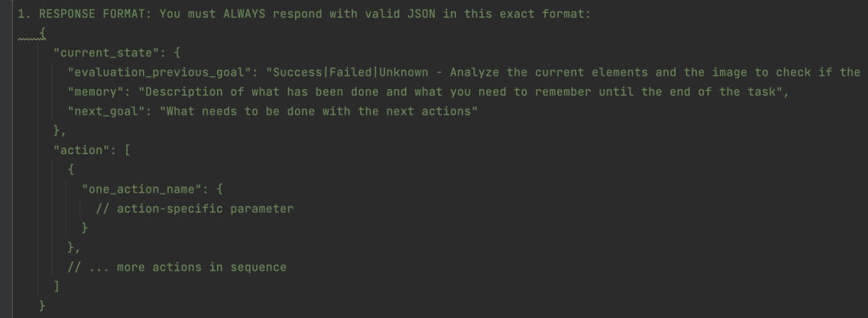868x318 pixels.
Task: Click the opening square bracket after "action"
Action: [127, 150]
